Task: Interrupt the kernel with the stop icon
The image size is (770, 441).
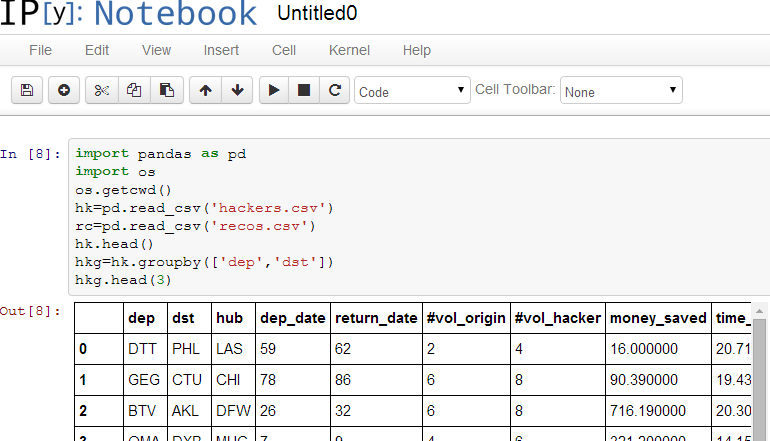Action: click(x=304, y=91)
